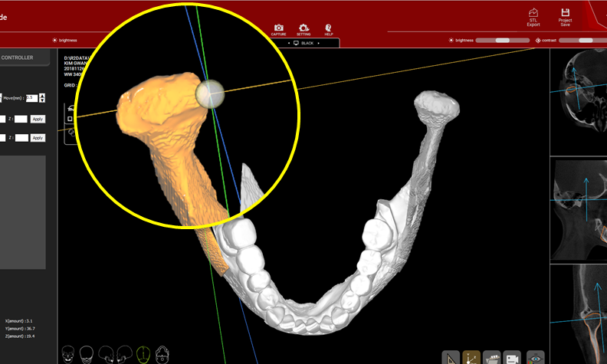Select the front skull view icon
607x364 pixels.
click(67, 353)
